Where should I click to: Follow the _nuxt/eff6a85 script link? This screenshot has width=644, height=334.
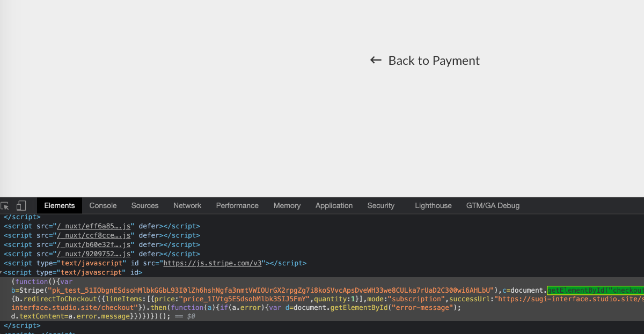click(94, 226)
